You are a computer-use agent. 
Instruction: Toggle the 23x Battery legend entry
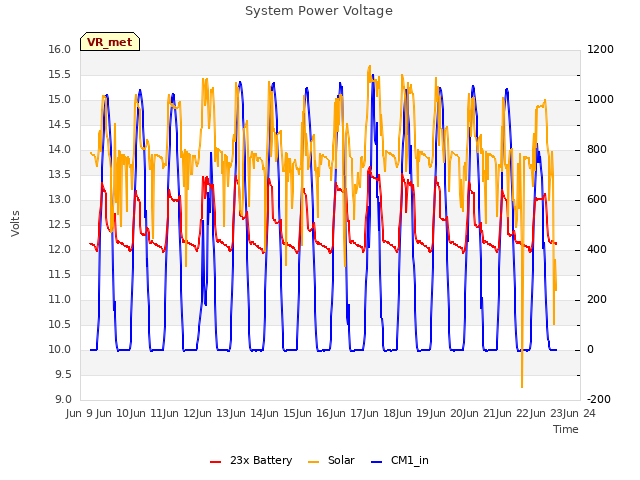[251, 460]
